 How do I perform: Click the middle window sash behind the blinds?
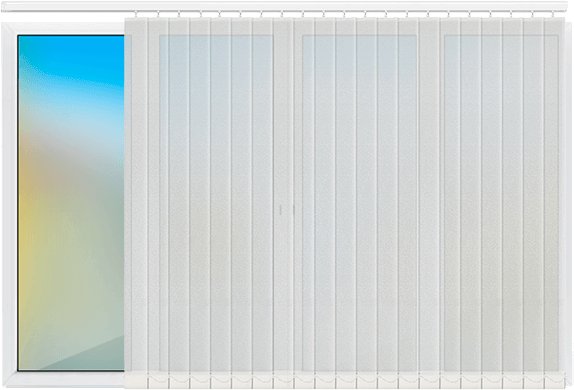(359, 203)
